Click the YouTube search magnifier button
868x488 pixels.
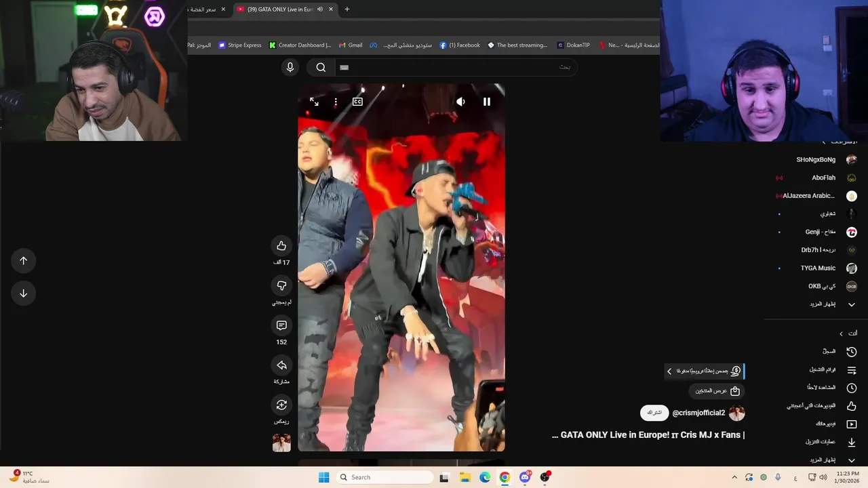tap(321, 67)
